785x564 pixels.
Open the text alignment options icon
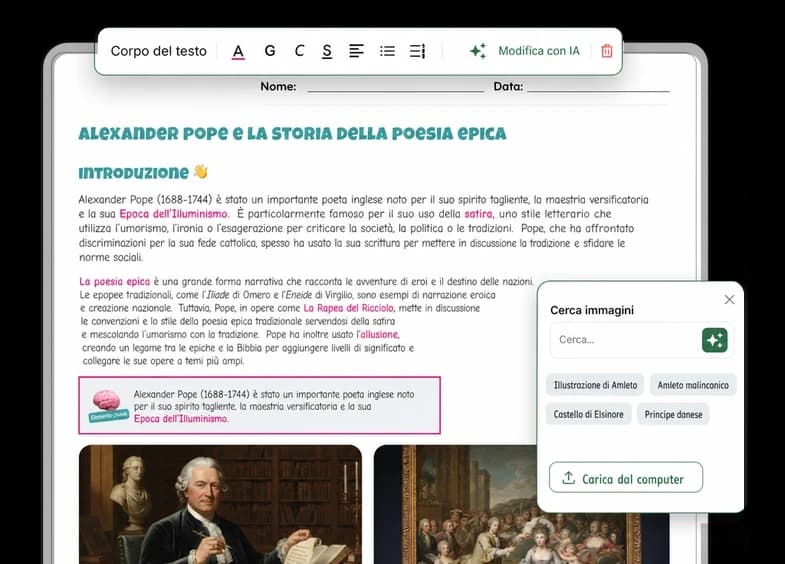(356, 51)
